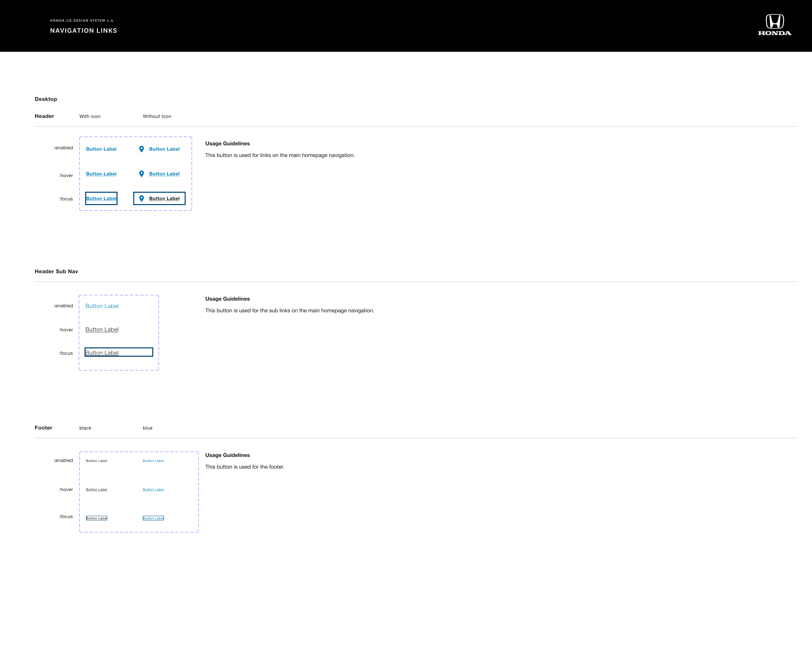Click the Desktop heading
The image size is (812, 656).
(x=46, y=99)
